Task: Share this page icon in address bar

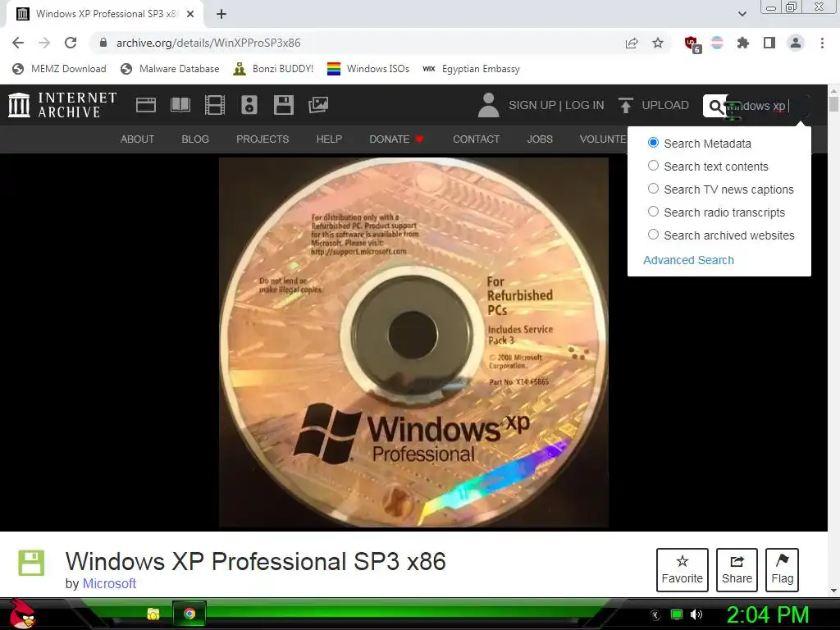Action: (x=632, y=43)
